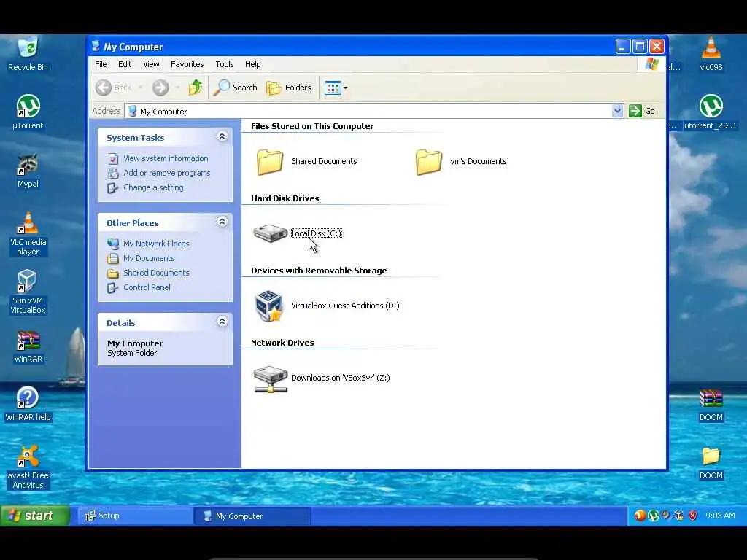This screenshot has width=747, height=560.
Task: Open the File menu
Action: tap(101, 64)
